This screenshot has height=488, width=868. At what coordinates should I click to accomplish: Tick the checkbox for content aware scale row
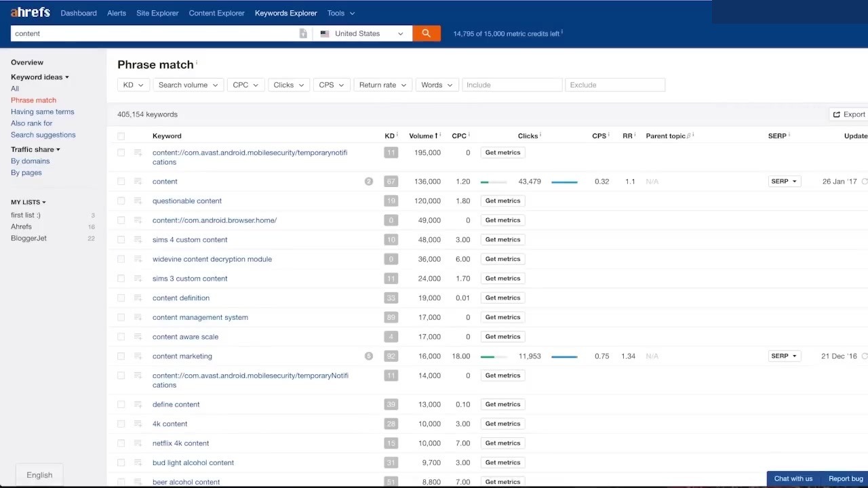[x=121, y=336]
